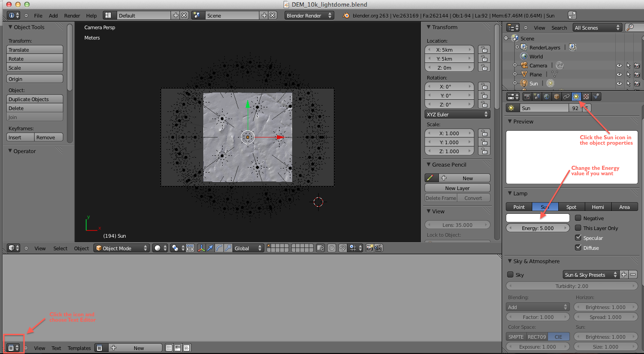
Task: Toggle Camera visibility eye in outliner
Action: pyautogui.click(x=619, y=66)
